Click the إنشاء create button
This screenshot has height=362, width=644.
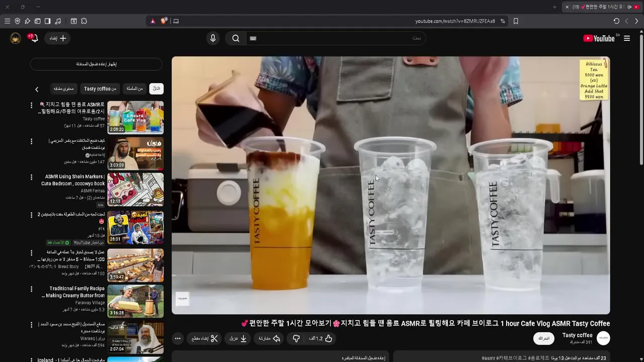coord(58,38)
